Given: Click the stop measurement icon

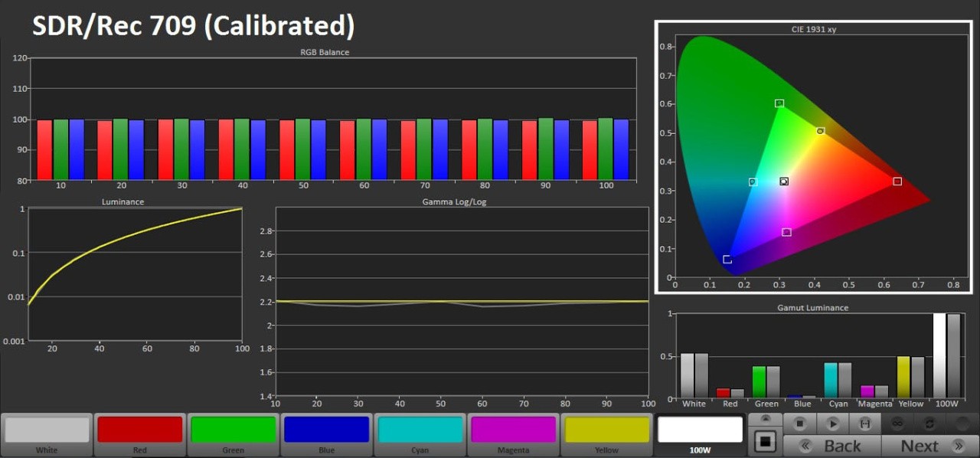Looking at the screenshot, I should pyautogui.click(x=800, y=423).
